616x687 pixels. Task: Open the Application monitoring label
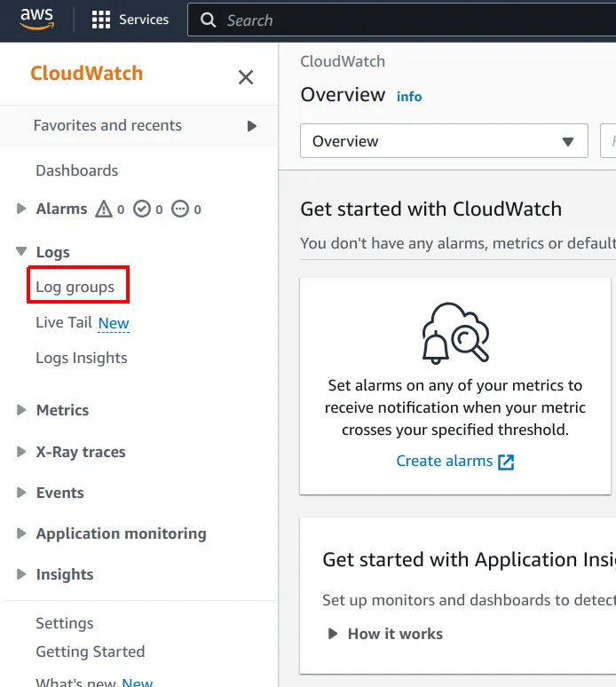[122, 533]
